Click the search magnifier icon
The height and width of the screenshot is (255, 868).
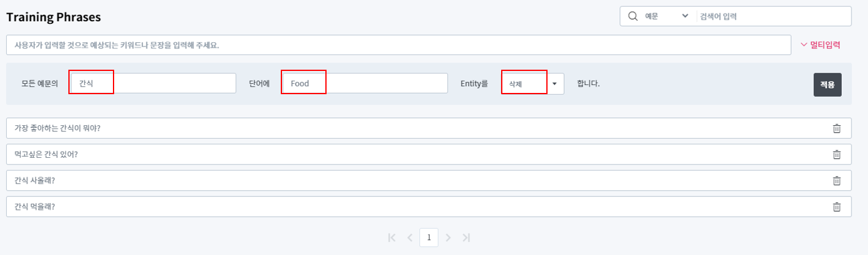[x=632, y=17]
